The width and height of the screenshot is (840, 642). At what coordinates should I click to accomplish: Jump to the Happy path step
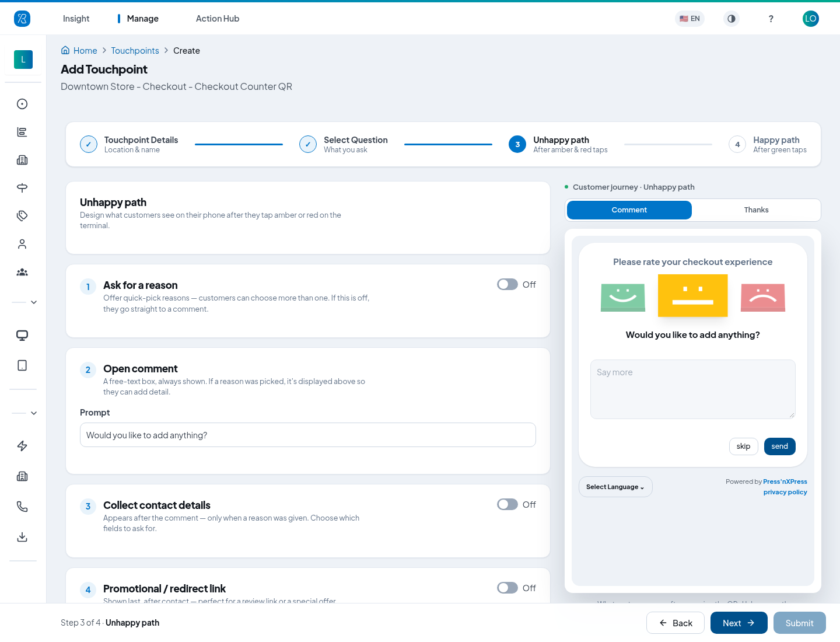(768, 144)
